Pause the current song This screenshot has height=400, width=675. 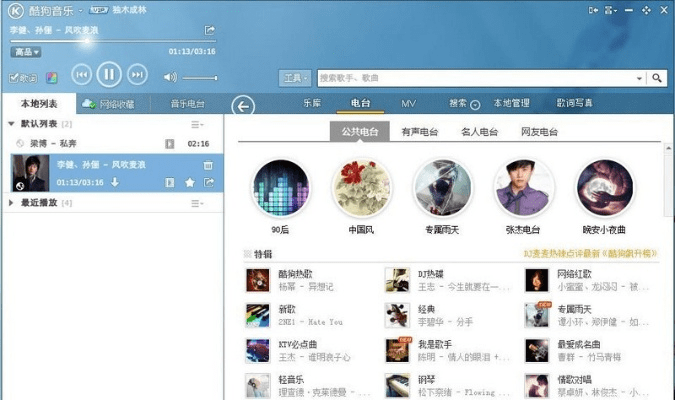coord(110,74)
